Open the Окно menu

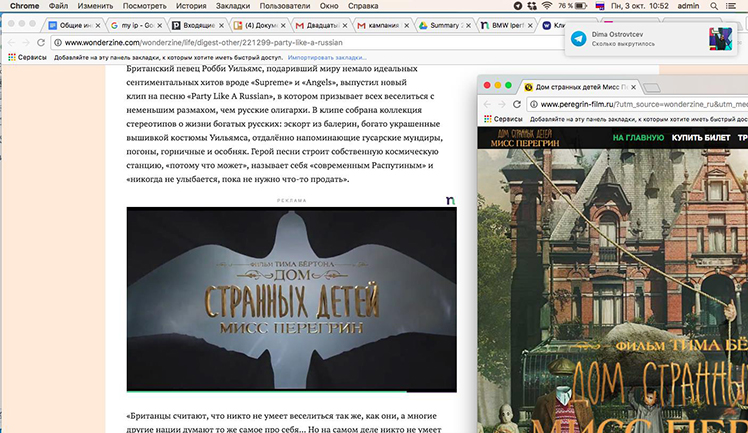click(329, 6)
